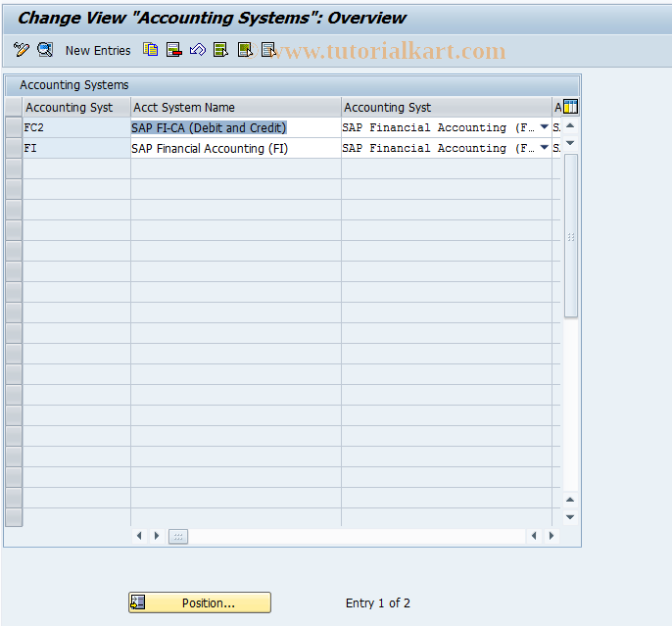The image size is (672, 626).
Task: Click the Delete entry icon
Action: pos(174,50)
